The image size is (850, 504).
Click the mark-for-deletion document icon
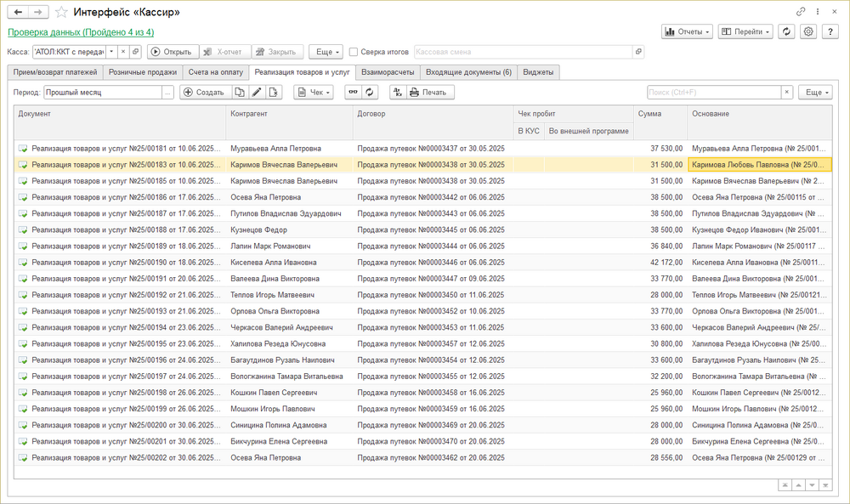[274, 92]
